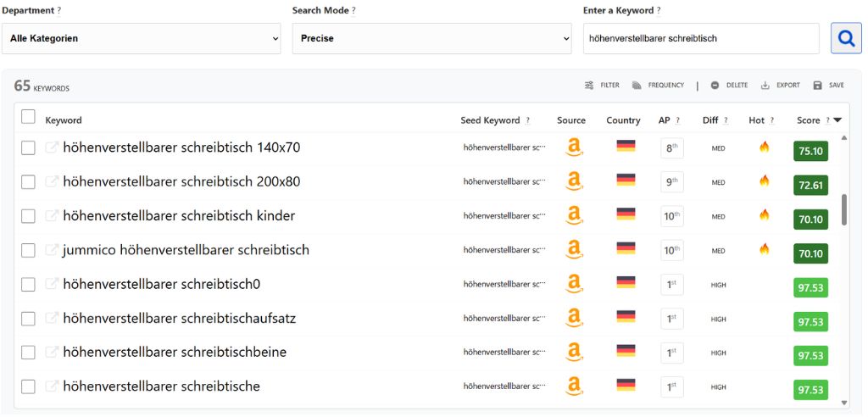Click Amazon icon in 'schreibtischaufsatz' row
The width and height of the screenshot is (868, 417).
(574, 319)
